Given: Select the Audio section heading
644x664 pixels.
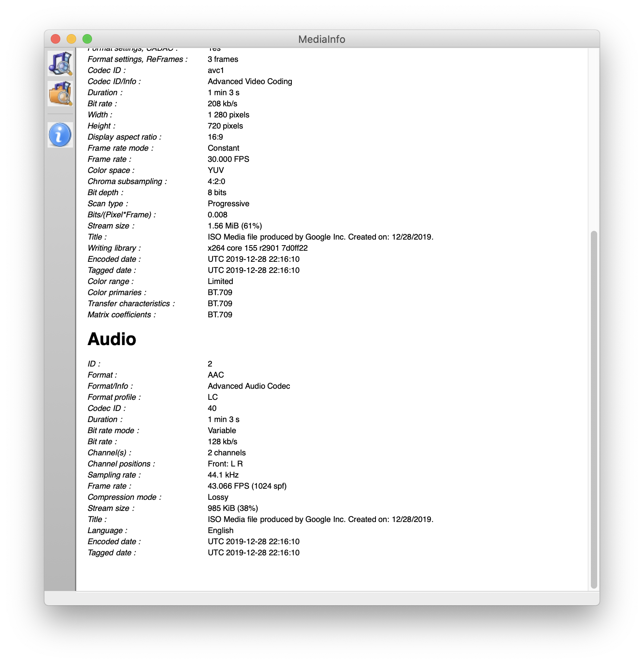Looking at the screenshot, I should 112,339.
